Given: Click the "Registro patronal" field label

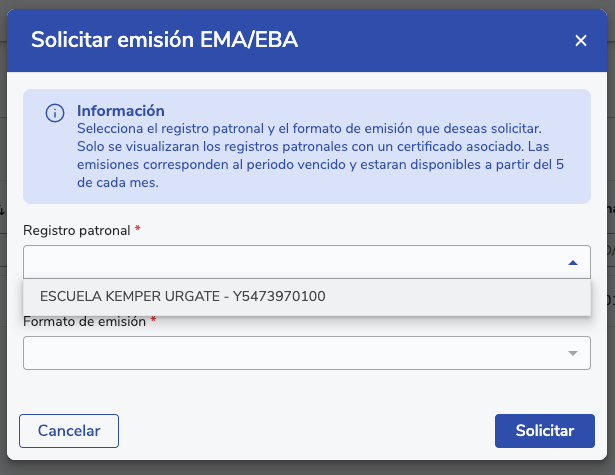Looking at the screenshot, I should click(x=77, y=230).
